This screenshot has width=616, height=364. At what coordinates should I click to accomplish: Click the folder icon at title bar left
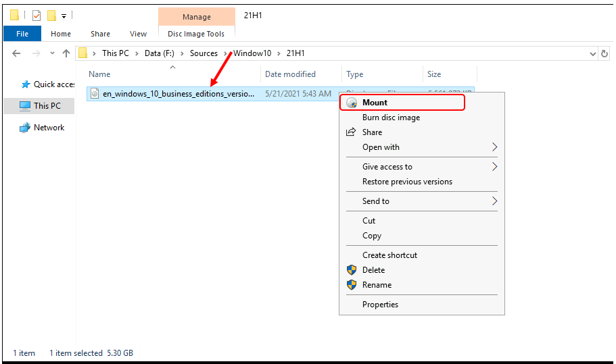point(14,16)
